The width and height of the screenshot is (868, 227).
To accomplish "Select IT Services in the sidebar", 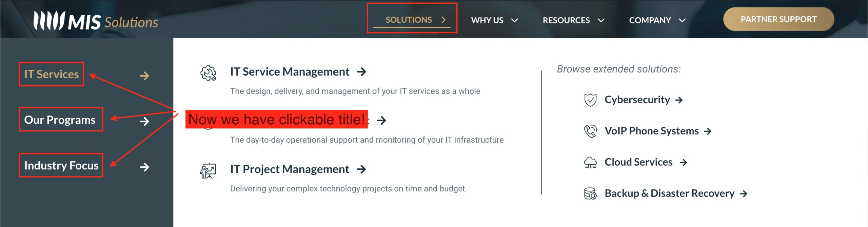I will click(x=52, y=74).
